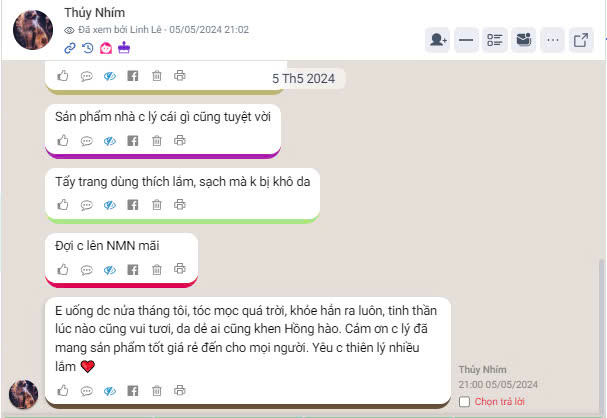Reply to the "Tẩy trang dùng thích lắm" comment
607x418 pixels.
click(87, 205)
